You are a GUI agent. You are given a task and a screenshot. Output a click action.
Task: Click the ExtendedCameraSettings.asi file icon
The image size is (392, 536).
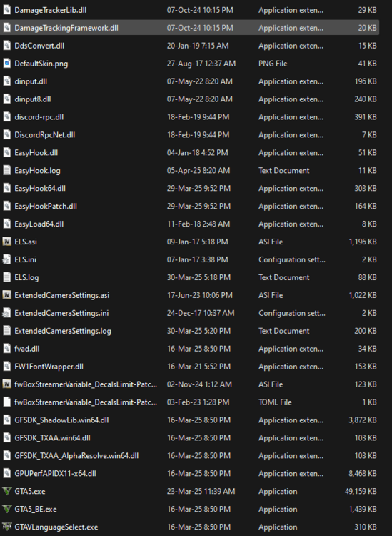pos(6,295)
